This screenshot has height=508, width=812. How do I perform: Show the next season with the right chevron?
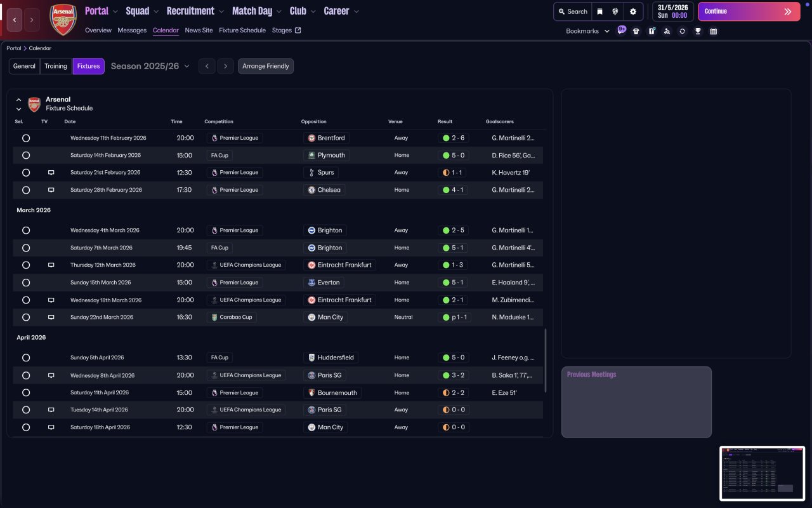click(x=226, y=66)
